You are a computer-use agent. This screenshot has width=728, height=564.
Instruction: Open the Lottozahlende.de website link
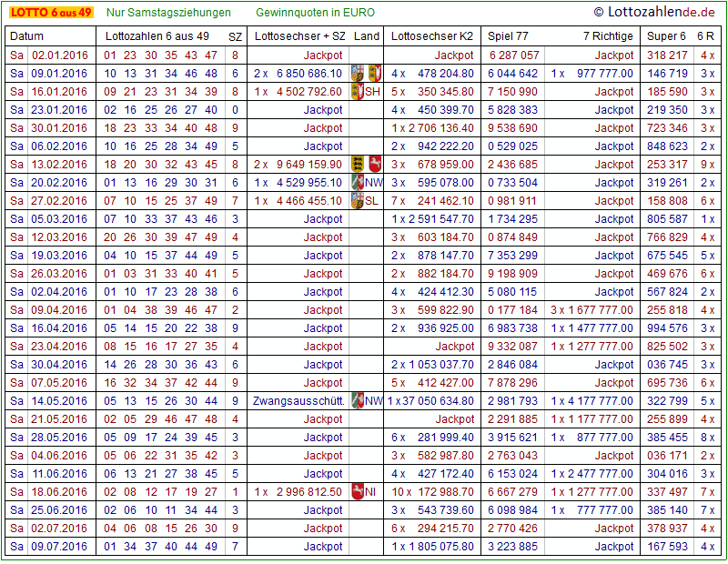pyautogui.click(x=654, y=12)
